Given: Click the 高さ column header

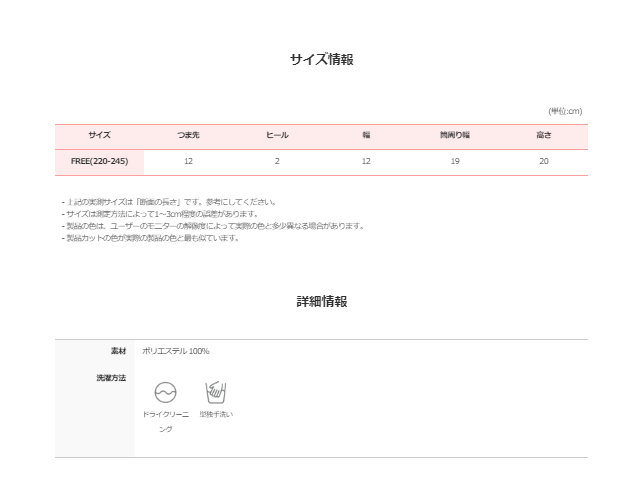Looking at the screenshot, I should click(544, 135).
